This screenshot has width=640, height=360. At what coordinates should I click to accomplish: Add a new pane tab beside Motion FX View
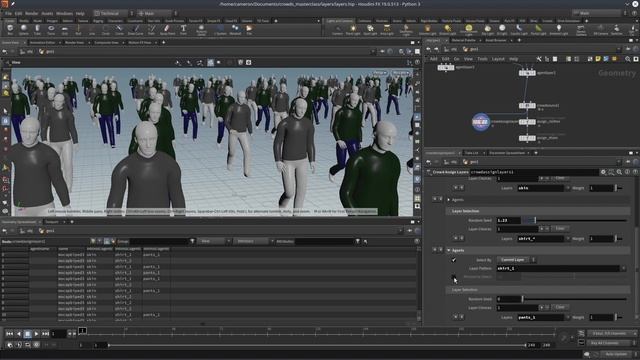pyautogui.click(x=163, y=42)
